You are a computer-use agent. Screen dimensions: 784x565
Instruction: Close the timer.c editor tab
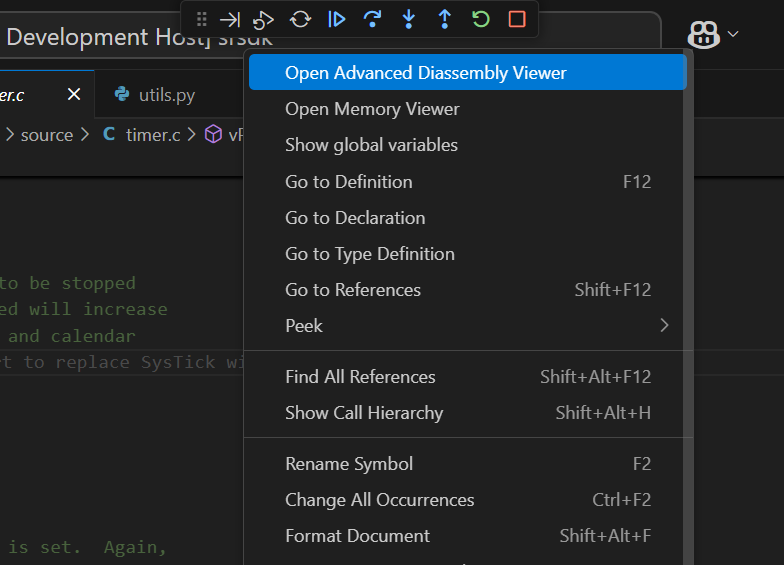click(74, 94)
